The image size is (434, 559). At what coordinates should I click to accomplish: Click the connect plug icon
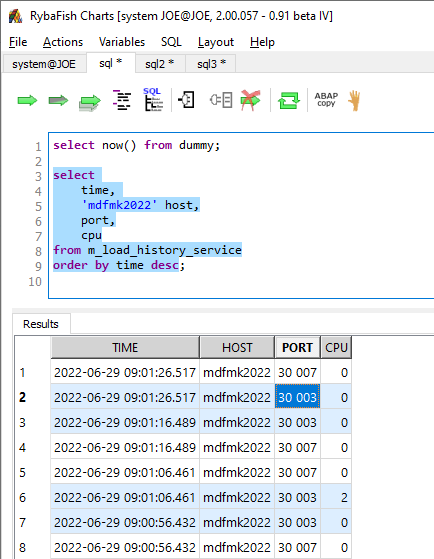[x=186, y=99]
